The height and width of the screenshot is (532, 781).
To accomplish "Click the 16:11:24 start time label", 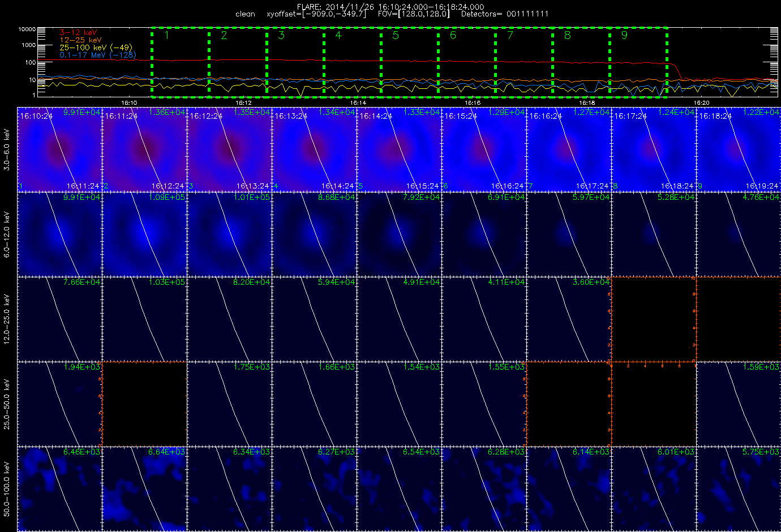I will [x=121, y=116].
